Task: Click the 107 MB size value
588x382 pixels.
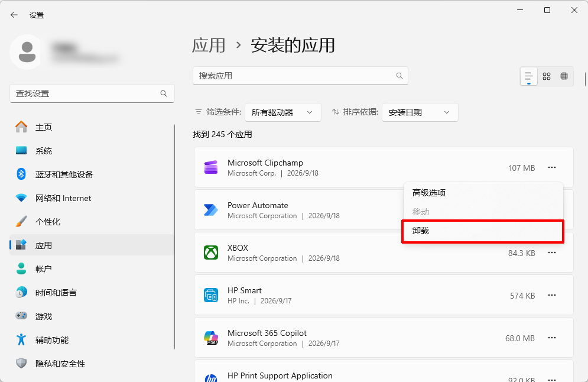Action: point(522,168)
